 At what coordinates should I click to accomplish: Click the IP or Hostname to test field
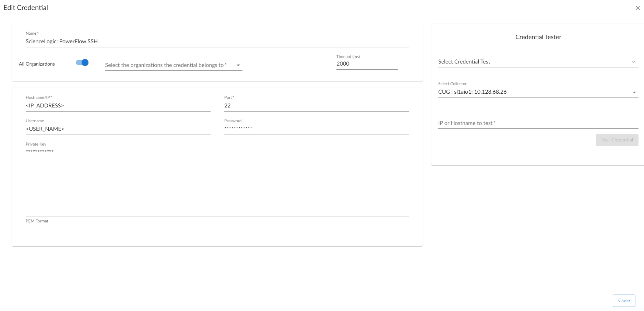pyautogui.click(x=535, y=123)
